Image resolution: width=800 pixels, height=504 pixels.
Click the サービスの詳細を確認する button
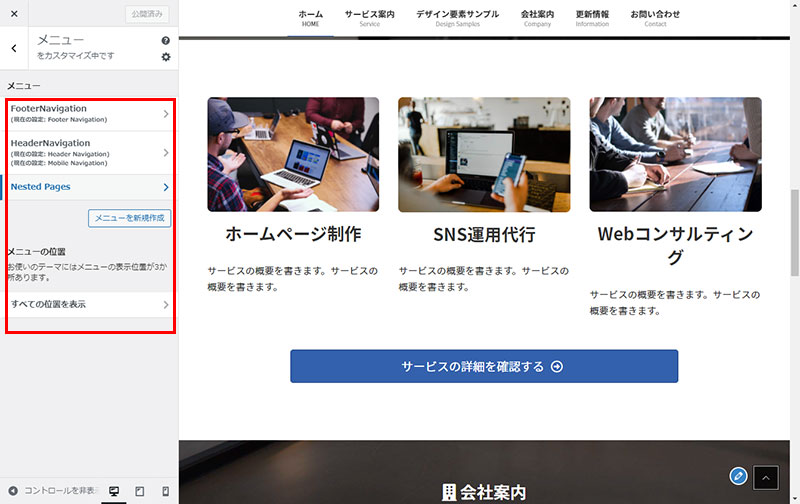(484, 366)
